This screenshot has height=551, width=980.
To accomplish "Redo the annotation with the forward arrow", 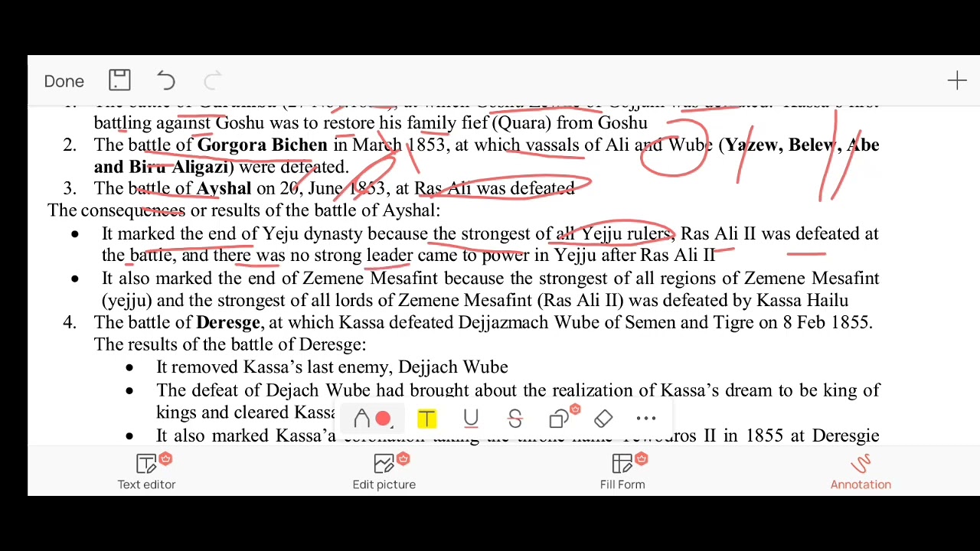I will click(213, 80).
